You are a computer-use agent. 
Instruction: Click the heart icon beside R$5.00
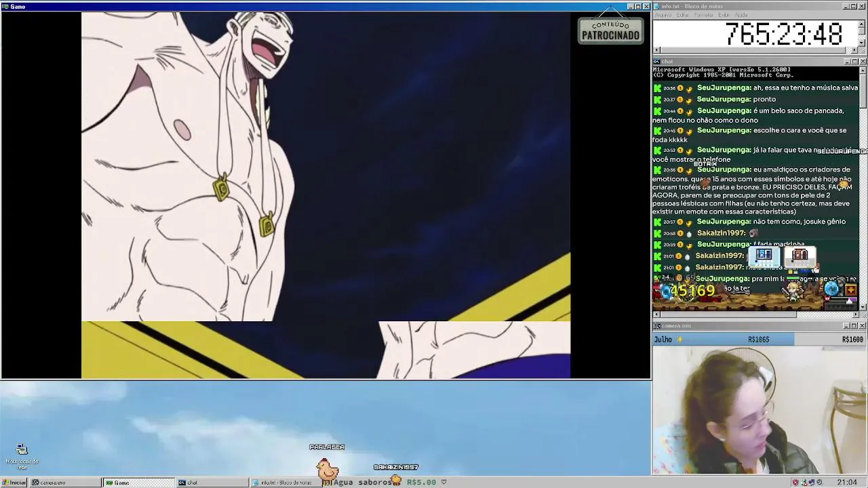(444, 483)
